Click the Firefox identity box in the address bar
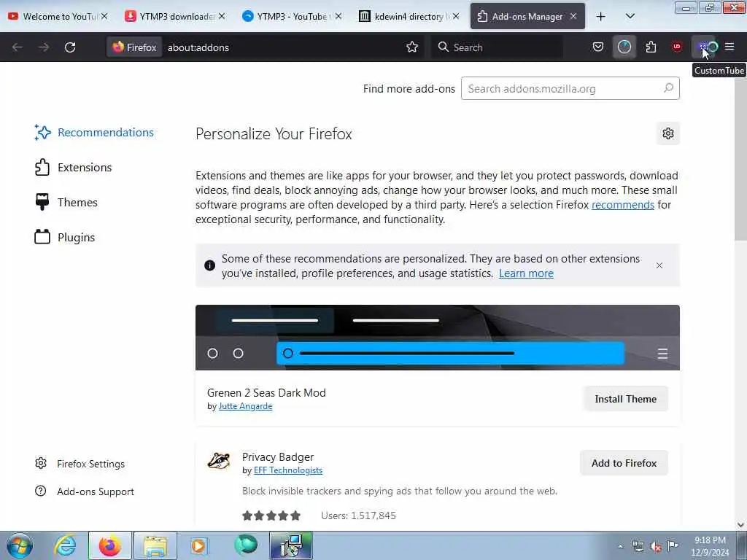 click(134, 47)
